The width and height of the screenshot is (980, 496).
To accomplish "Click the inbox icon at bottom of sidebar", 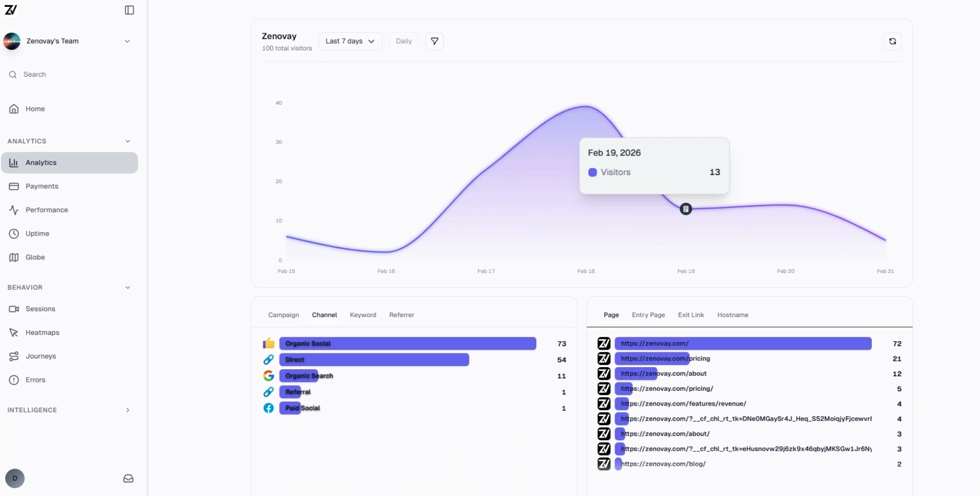I will pos(128,478).
